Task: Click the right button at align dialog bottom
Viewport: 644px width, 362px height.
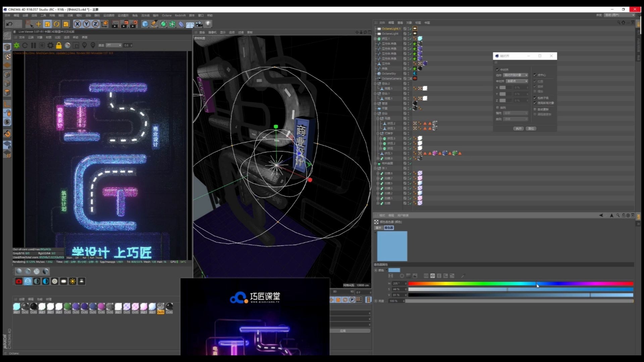Action: [531, 129]
